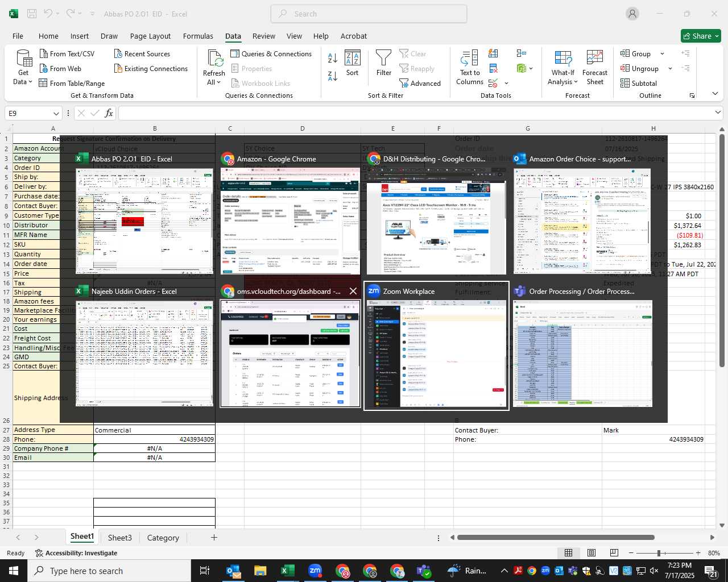This screenshot has width=728, height=582.
Task: Expand the Ungroup dropdown arrow
Action: coord(670,68)
